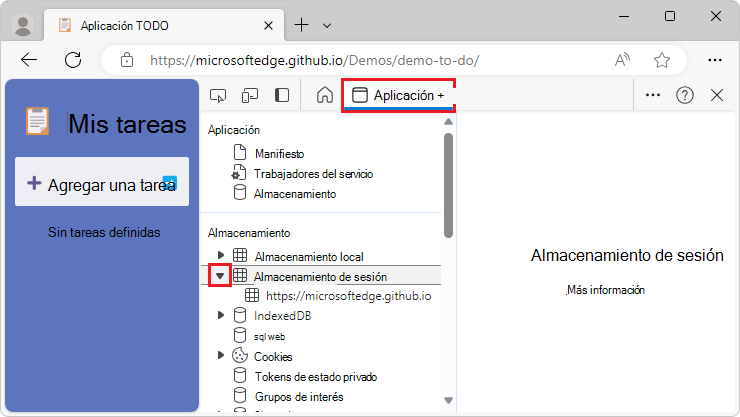Open DevTools more options ellipsis
This screenshot has width=740, height=417.
[x=653, y=95]
